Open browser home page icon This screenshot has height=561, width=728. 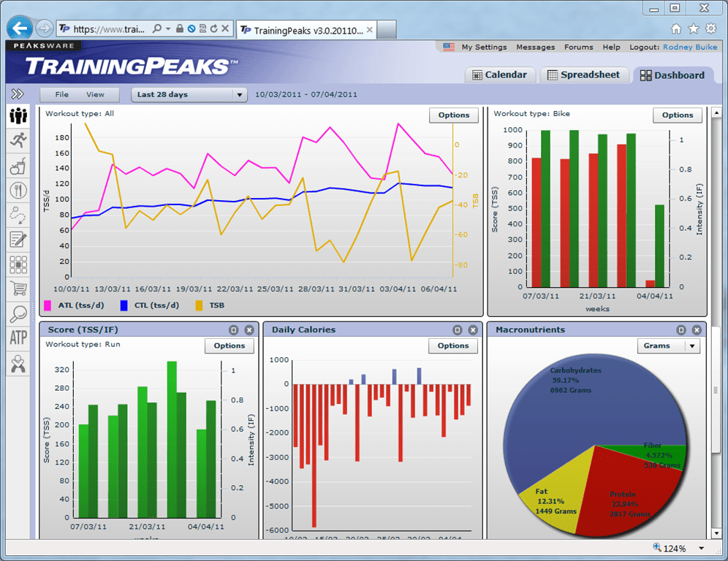click(676, 28)
